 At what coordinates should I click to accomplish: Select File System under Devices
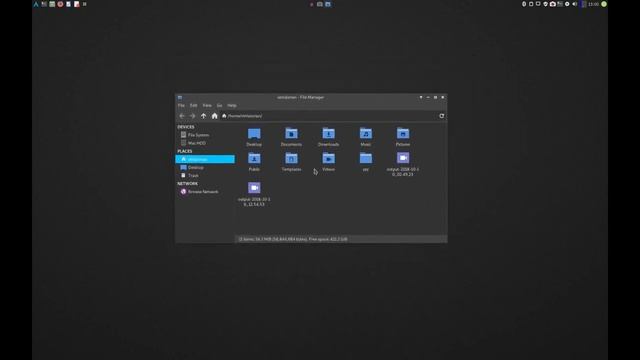[205, 135]
